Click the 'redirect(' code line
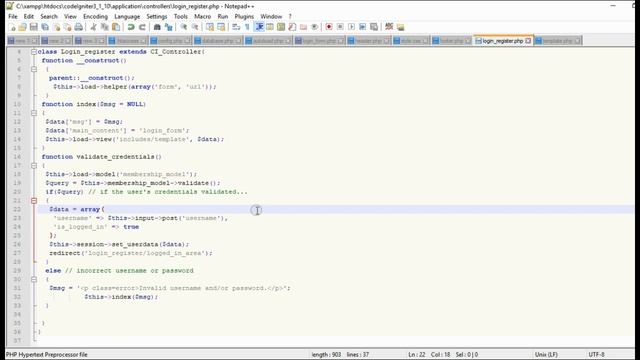The width and height of the screenshot is (640, 360). 131,253
